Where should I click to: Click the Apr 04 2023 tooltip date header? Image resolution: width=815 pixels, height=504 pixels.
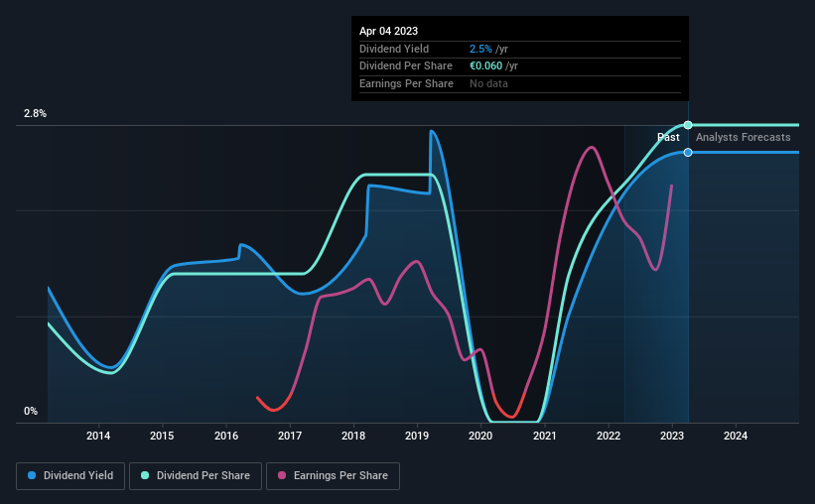(x=388, y=31)
